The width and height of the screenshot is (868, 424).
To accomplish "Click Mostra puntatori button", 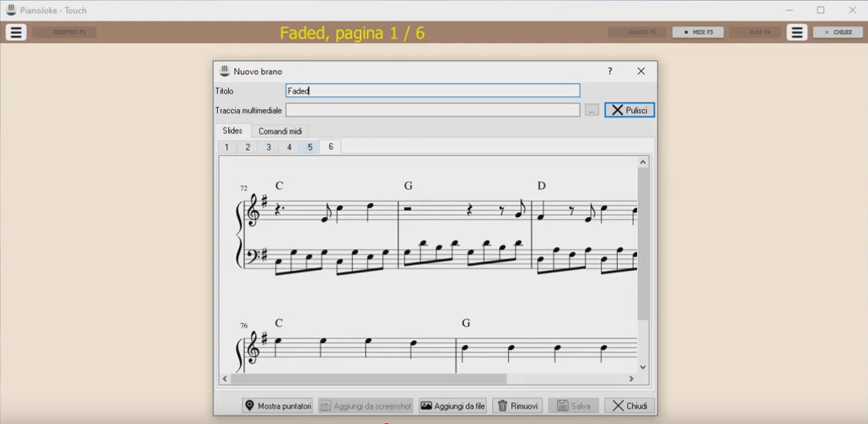I will pyautogui.click(x=277, y=406).
